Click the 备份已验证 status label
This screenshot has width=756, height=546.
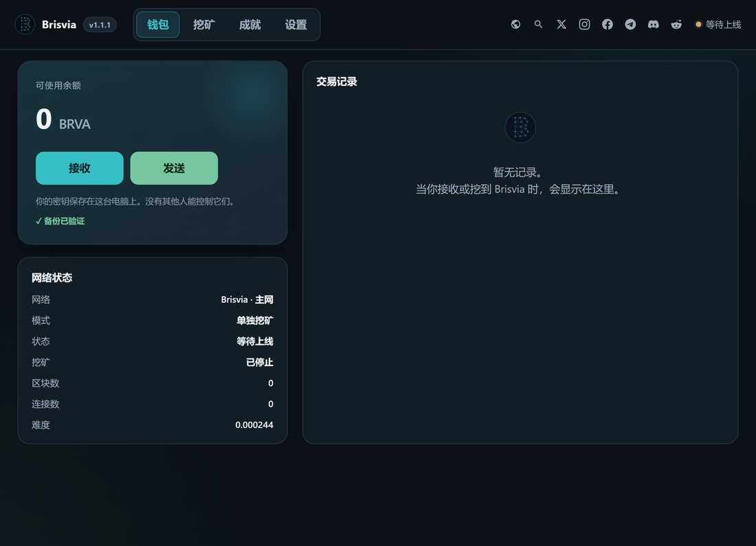click(60, 221)
